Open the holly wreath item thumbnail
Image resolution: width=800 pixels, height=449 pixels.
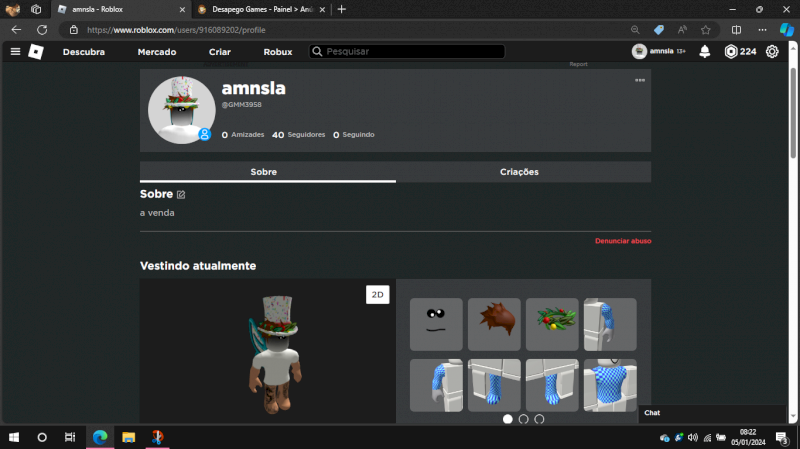pos(552,325)
